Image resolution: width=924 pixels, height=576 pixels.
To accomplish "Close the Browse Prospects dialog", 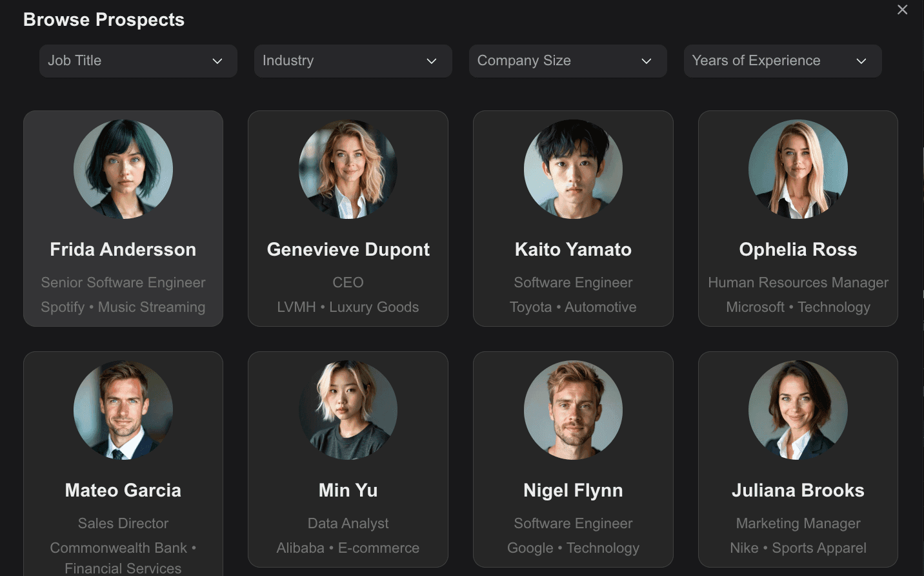I will click(x=902, y=10).
